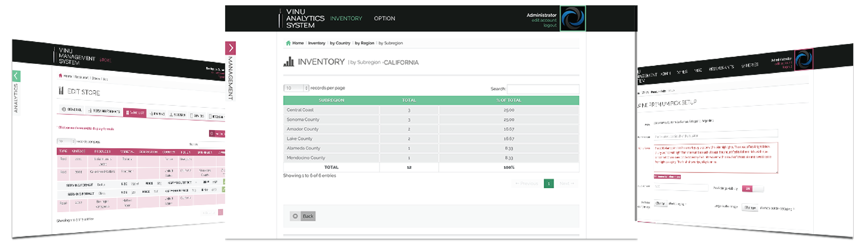
Task: Click the Inventory Search input field
Action: (543, 89)
